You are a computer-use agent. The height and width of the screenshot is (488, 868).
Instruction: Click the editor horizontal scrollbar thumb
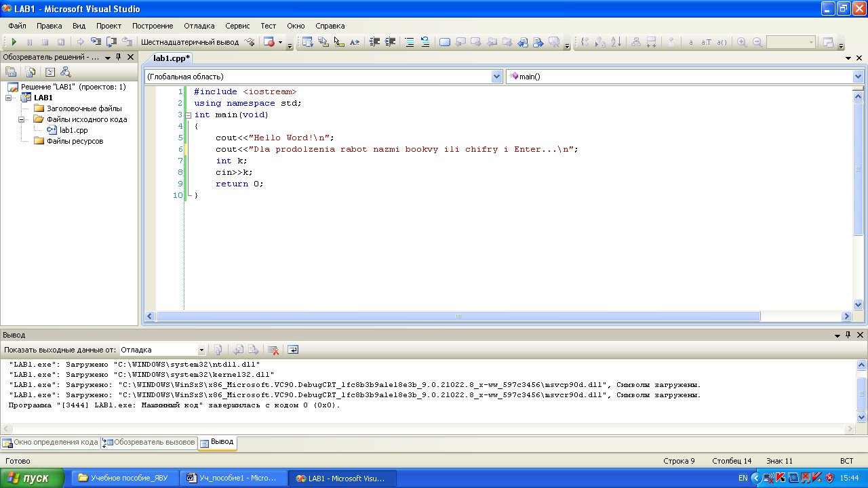pos(458,317)
